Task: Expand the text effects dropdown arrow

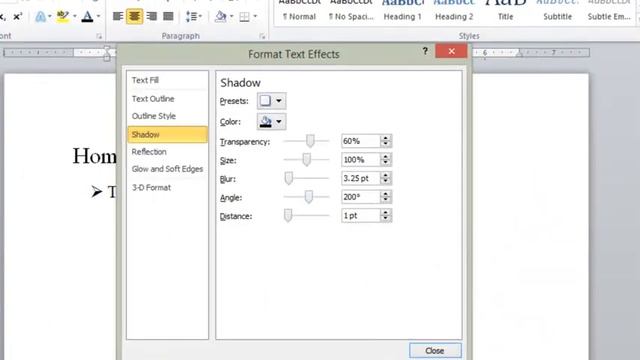Action: coord(50,17)
